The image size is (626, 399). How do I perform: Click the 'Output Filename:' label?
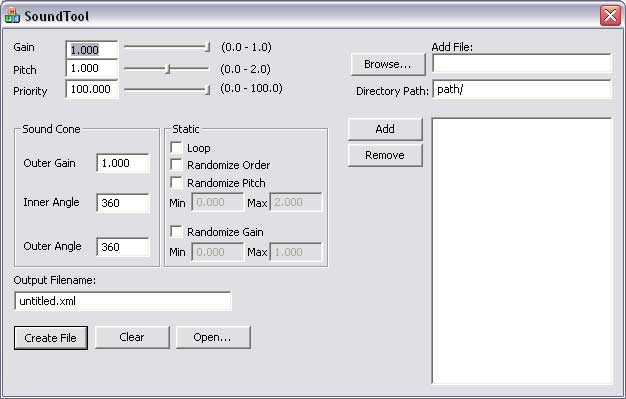(55, 280)
